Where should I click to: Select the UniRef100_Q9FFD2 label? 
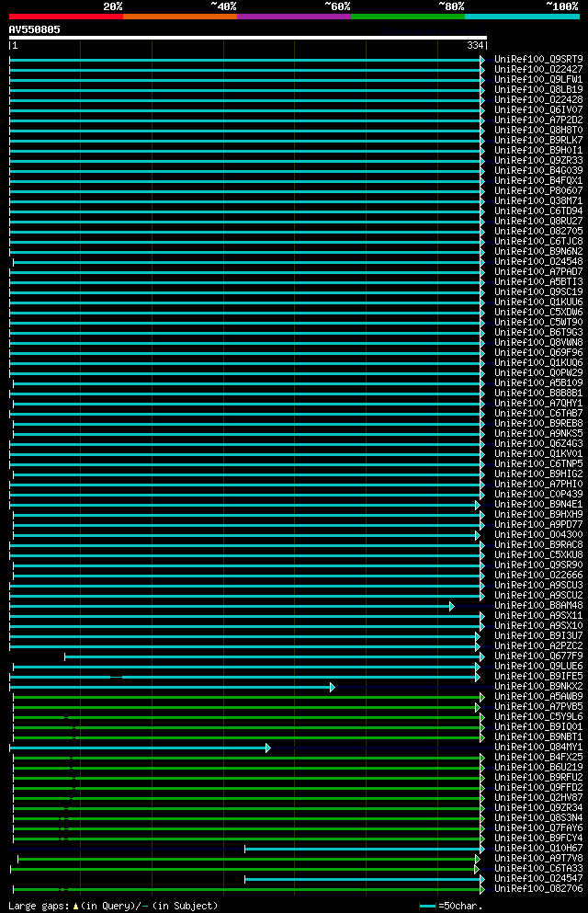[x=538, y=788]
